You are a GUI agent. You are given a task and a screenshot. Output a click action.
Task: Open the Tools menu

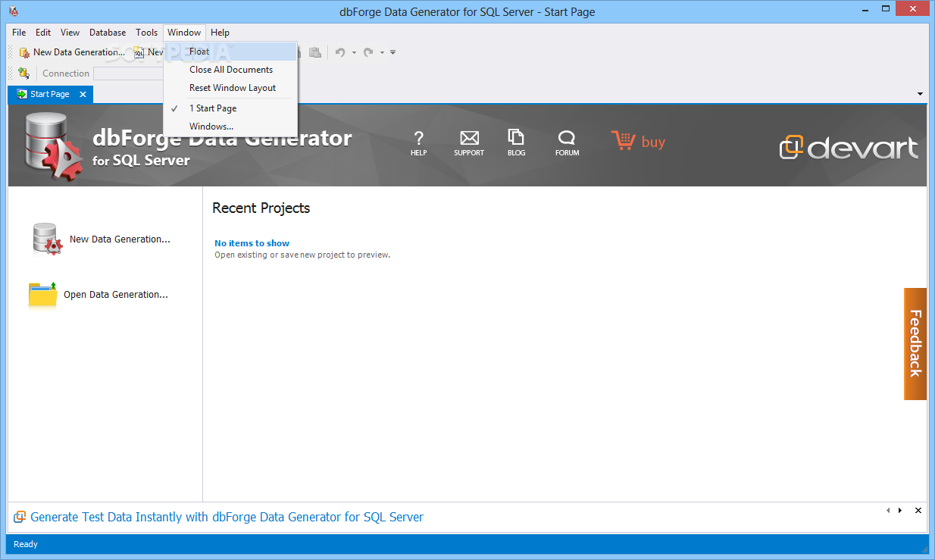point(147,33)
